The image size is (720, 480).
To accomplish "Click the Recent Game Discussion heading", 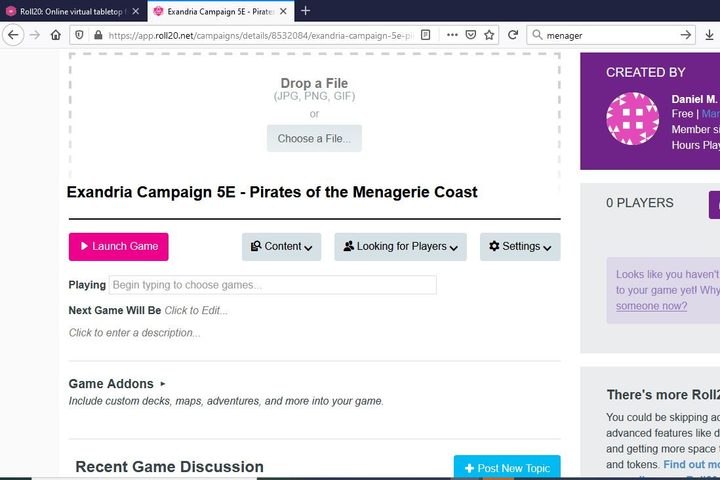I will click(x=169, y=467).
